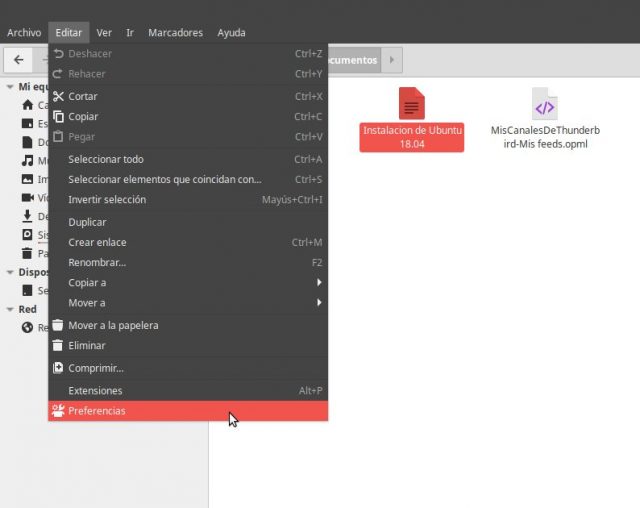This screenshot has width=640, height=508.
Task: Open the Ayuda menu
Action: tap(230, 33)
